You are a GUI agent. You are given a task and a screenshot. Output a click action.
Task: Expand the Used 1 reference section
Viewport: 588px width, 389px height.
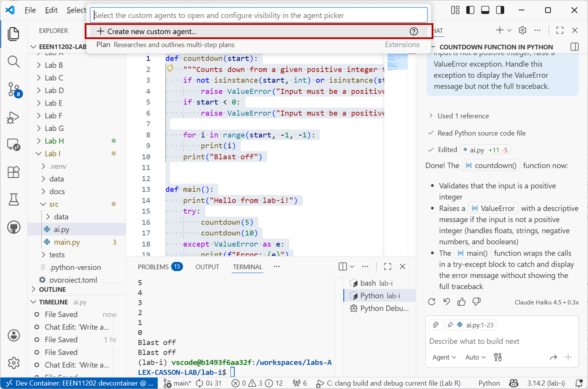[x=463, y=116]
